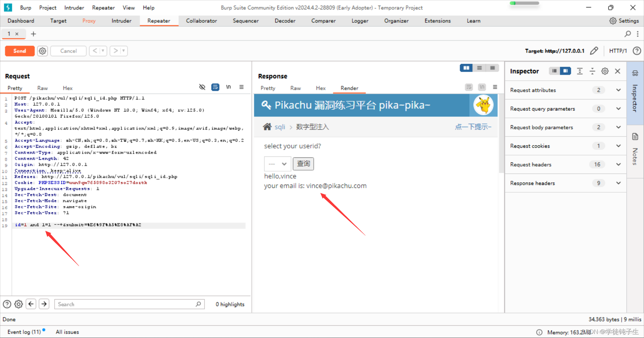This screenshot has width=644, height=338.
Task: Open the Event log (11)
Action: pyautogui.click(x=24, y=332)
